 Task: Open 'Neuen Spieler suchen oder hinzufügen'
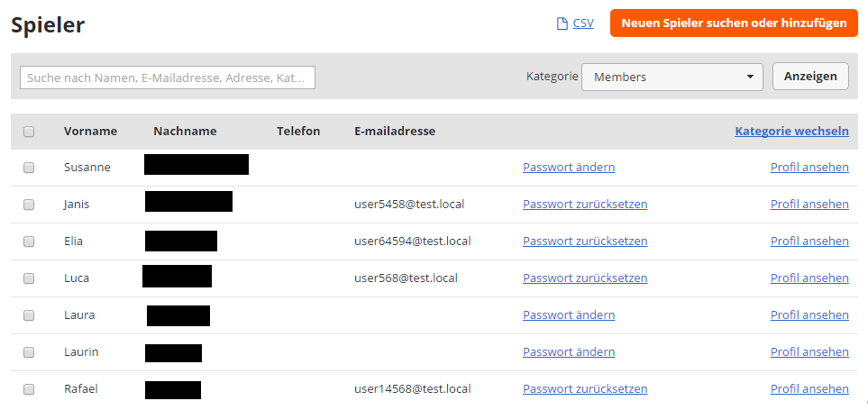734,23
